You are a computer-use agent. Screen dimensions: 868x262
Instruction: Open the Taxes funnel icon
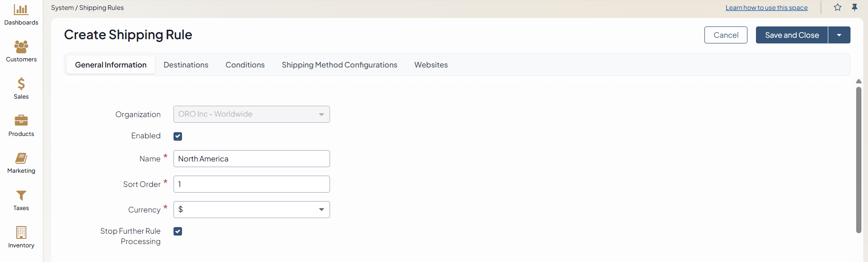[x=21, y=195]
